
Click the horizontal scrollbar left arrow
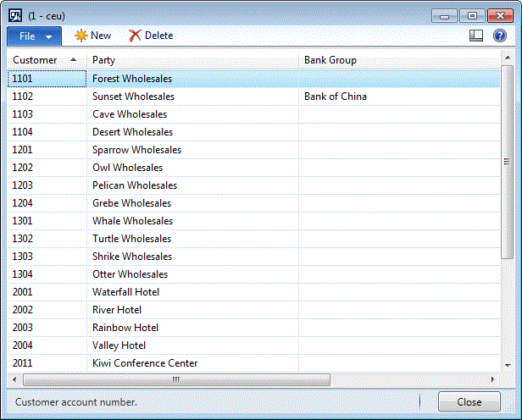coord(14,379)
